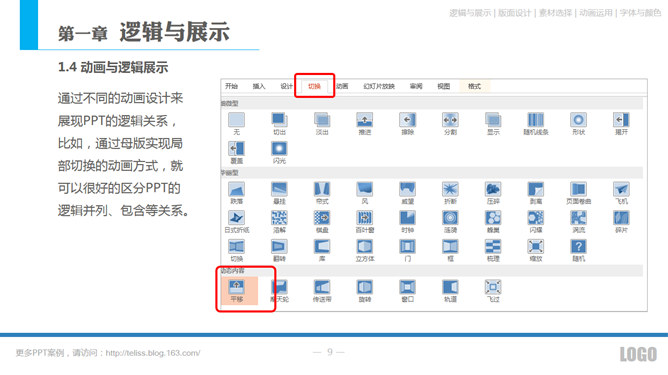Choose the 库 (Gallery) transition
This screenshot has width=668, height=375.
coord(322,251)
